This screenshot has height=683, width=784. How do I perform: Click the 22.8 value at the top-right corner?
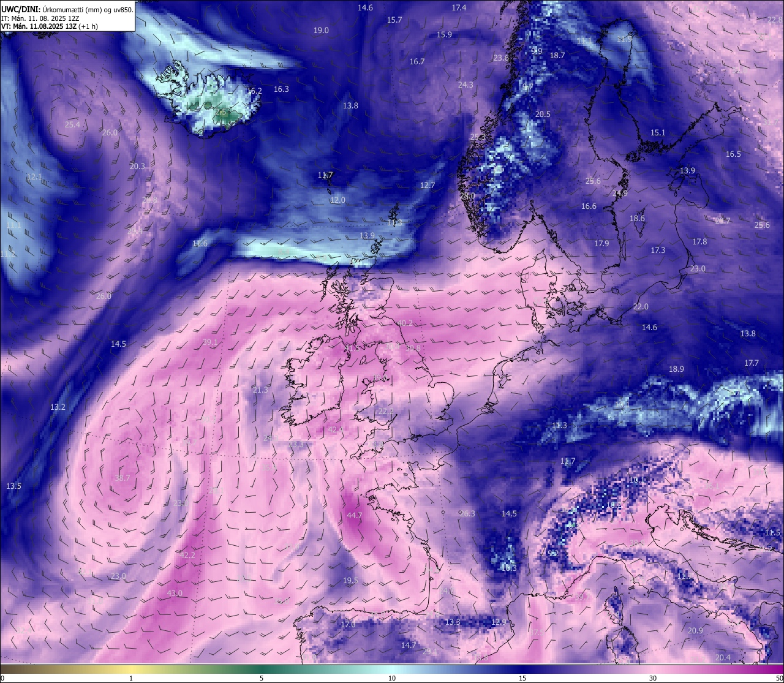(775, 20)
